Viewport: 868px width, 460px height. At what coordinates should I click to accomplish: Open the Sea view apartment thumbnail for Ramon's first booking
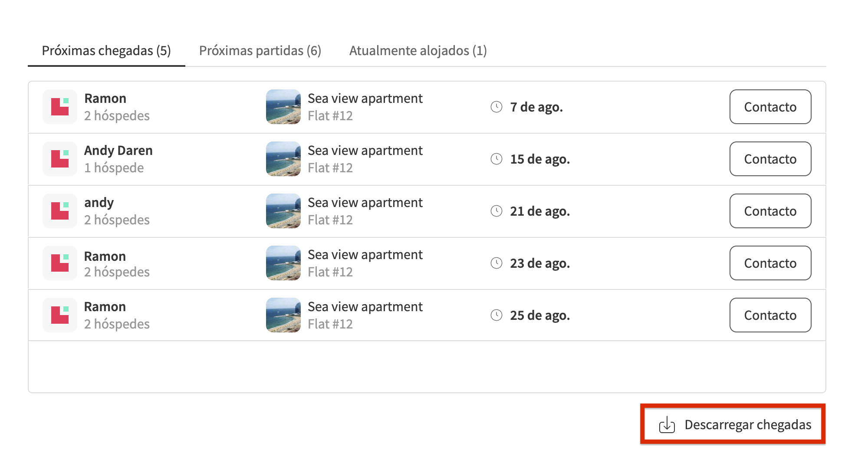(283, 106)
